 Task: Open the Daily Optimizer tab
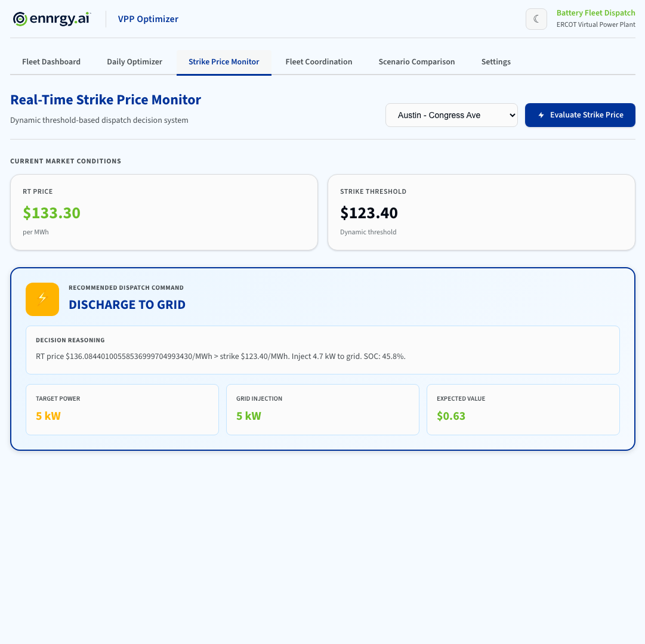click(x=134, y=62)
